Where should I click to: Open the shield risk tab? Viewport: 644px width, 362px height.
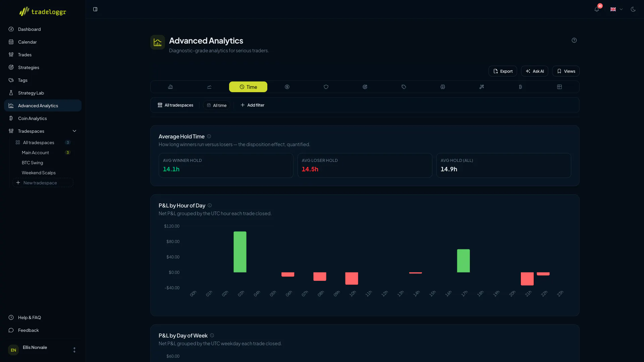[326, 87]
